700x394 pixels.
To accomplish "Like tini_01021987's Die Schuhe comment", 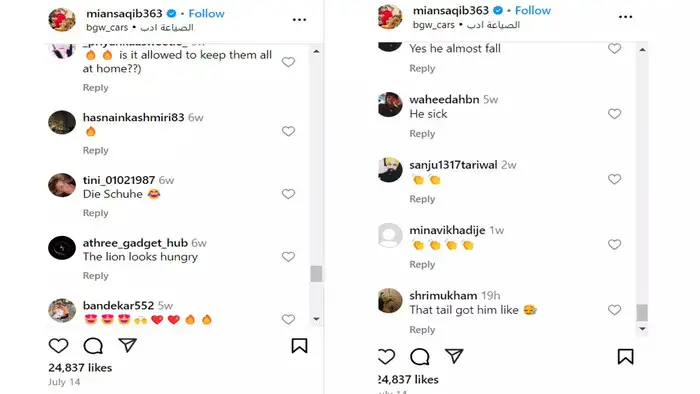I will pyautogui.click(x=288, y=194).
